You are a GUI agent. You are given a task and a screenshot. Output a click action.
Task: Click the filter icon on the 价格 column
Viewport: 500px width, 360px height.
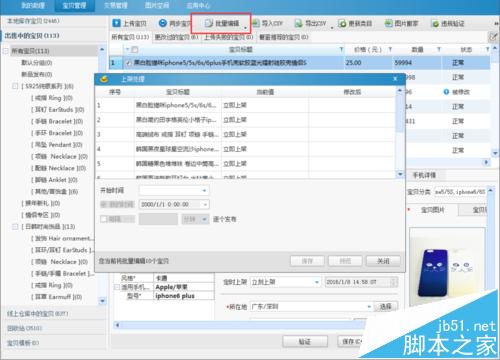tap(390, 50)
